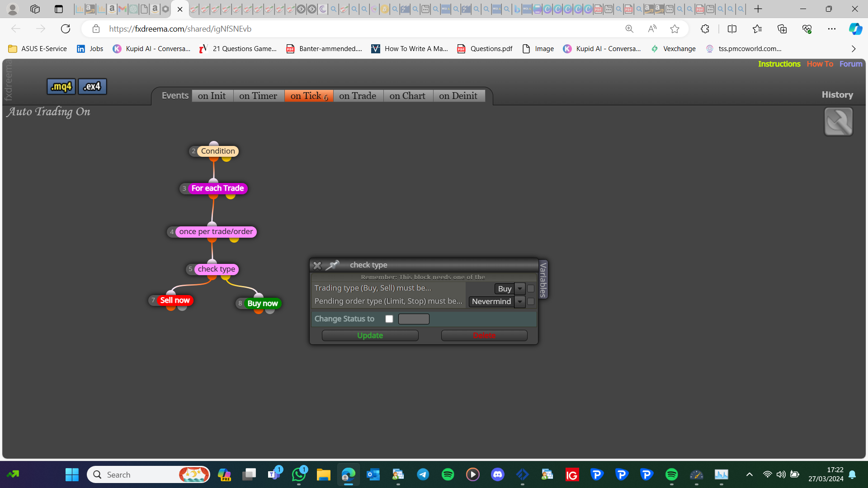Switch to on Deinit tab

point(458,96)
